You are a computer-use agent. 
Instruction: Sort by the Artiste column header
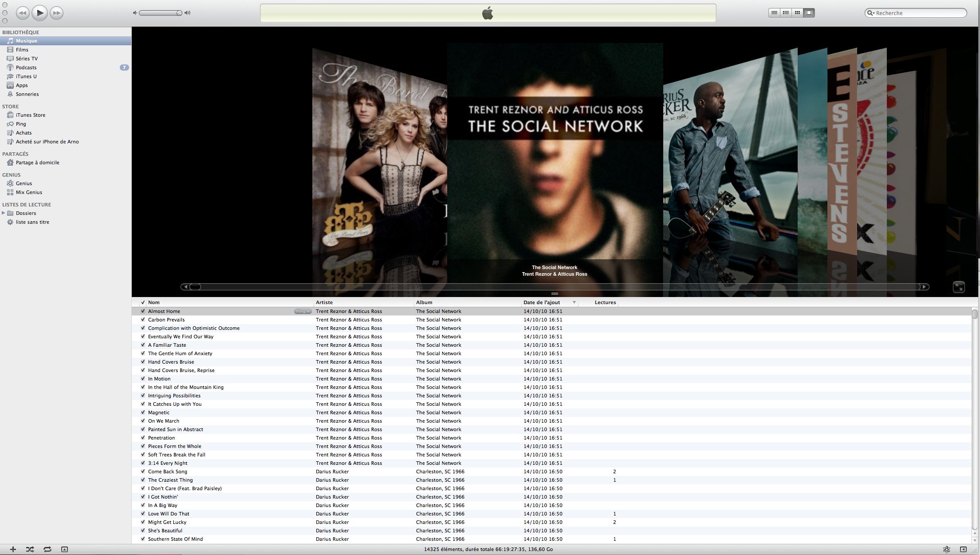pos(364,302)
